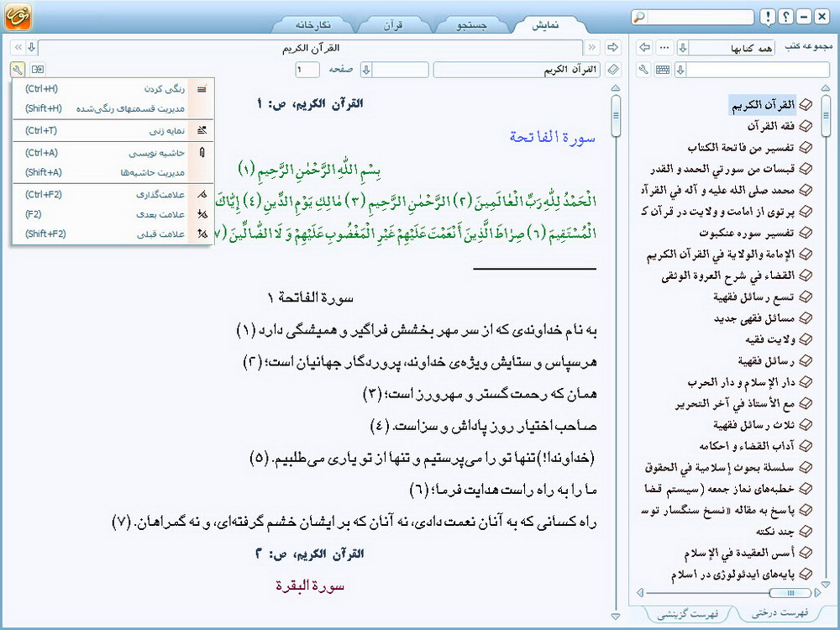Click the next bookmark (علامت بعدی) icon

(201, 214)
